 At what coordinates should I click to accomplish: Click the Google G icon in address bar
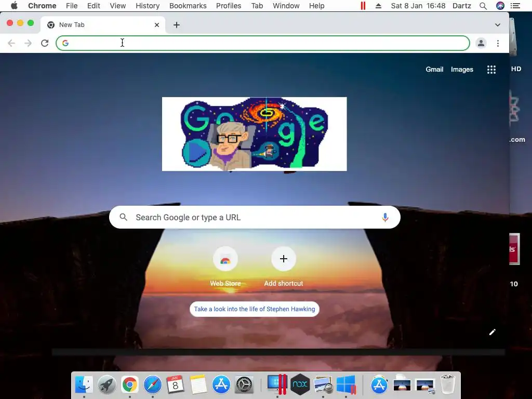pyautogui.click(x=65, y=43)
